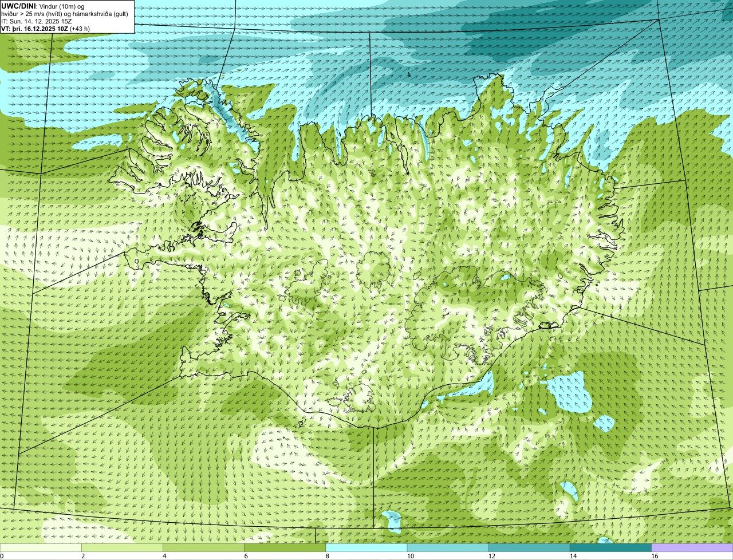Select the 0–2 m/s pale yellow color bar segment
The image size is (733, 560).
coord(41,547)
